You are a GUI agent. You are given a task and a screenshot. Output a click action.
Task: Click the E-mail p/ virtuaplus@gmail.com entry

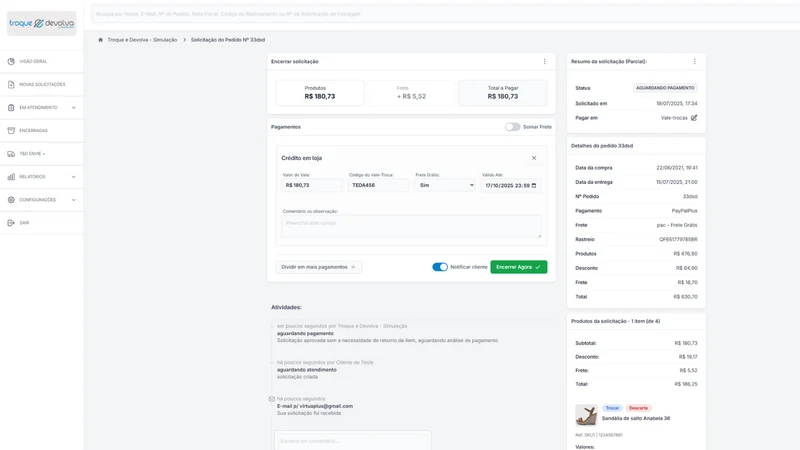(x=315, y=406)
